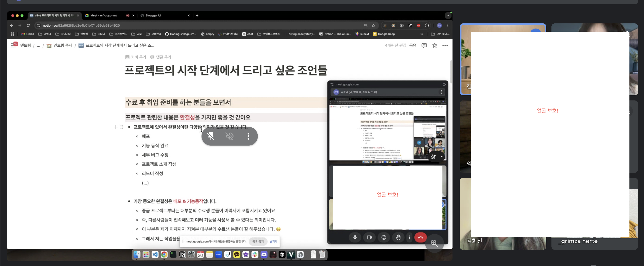Image resolution: width=644 pixels, height=266 pixels.
Task: Click the zoom magnifier in address bar
Action: pos(366,26)
